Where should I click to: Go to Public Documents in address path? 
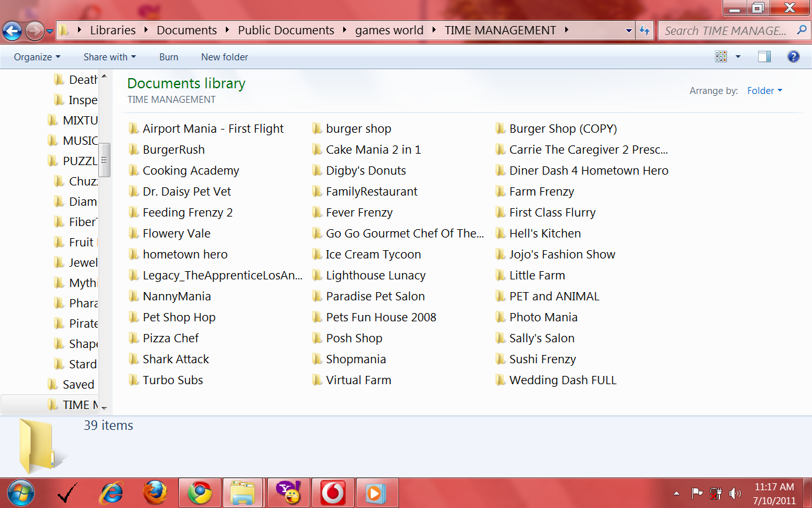(286, 30)
